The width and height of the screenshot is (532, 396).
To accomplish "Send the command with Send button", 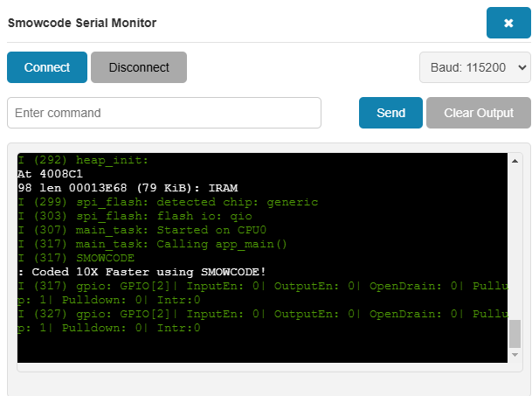I will point(390,113).
